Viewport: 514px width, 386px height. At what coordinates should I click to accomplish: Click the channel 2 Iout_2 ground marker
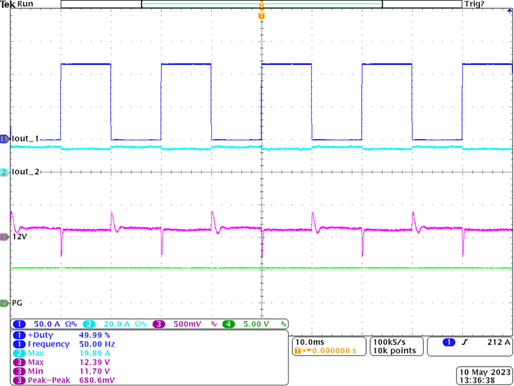pyautogui.click(x=5, y=172)
